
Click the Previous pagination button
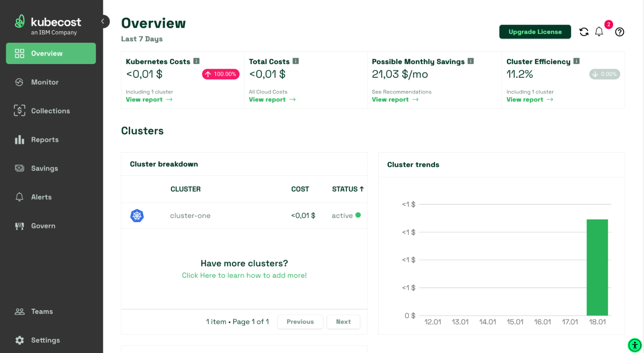pos(300,322)
